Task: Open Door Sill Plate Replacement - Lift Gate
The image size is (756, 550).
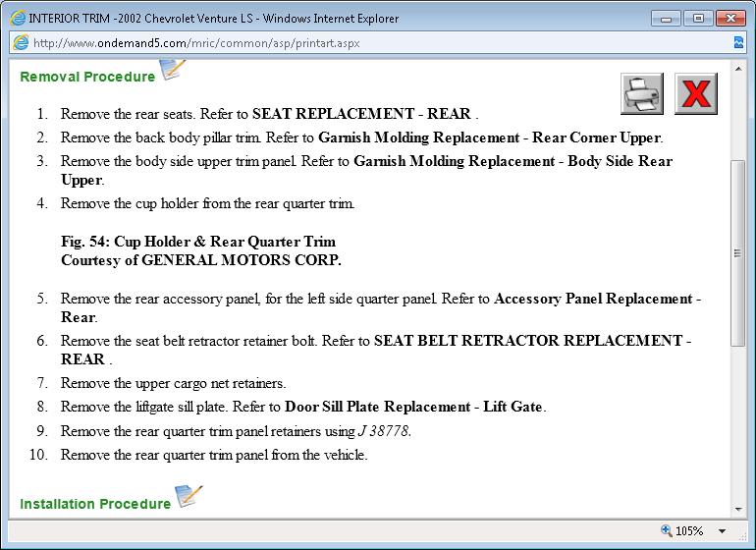Action: pyautogui.click(x=413, y=407)
